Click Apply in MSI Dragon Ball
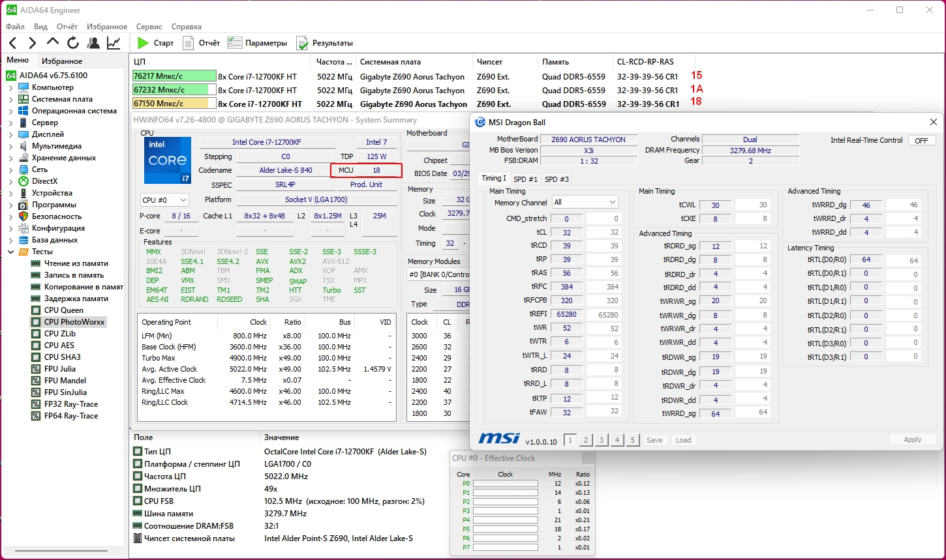This screenshot has width=946, height=560. coord(913,439)
